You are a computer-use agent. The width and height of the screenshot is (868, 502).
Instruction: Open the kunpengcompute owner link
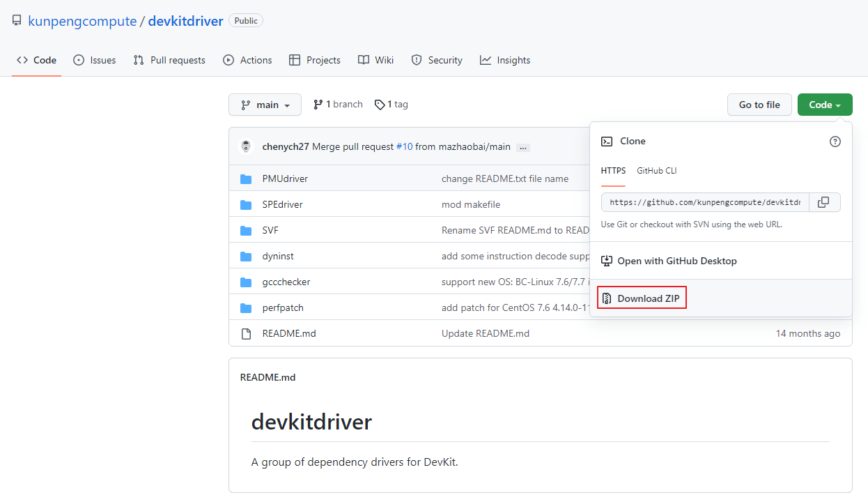click(x=82, y=21)
